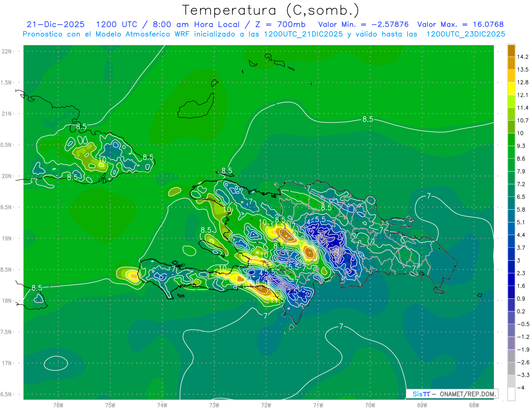Pick the blue swatch between 3.7 and 4.4

coord(511,241)
